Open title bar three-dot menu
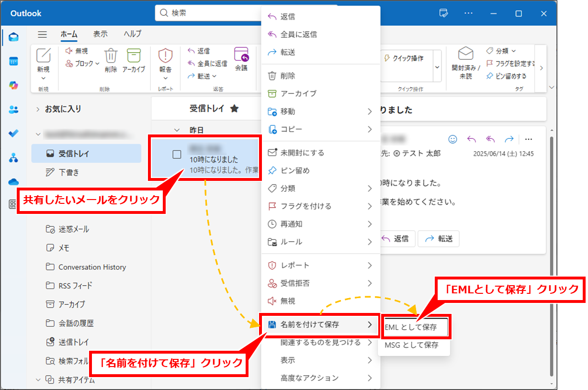The width and height of the screenshot is (588, 390). click(468, 13)
